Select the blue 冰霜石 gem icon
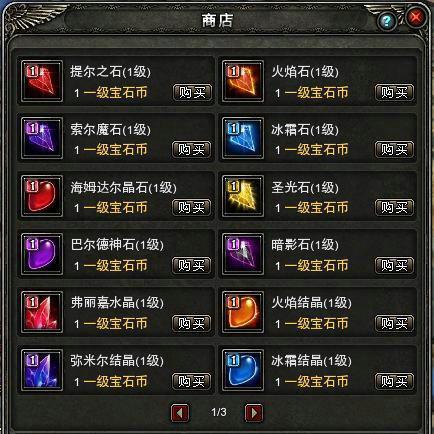This screenshot has width=434, height=434. tap(243, 138)
